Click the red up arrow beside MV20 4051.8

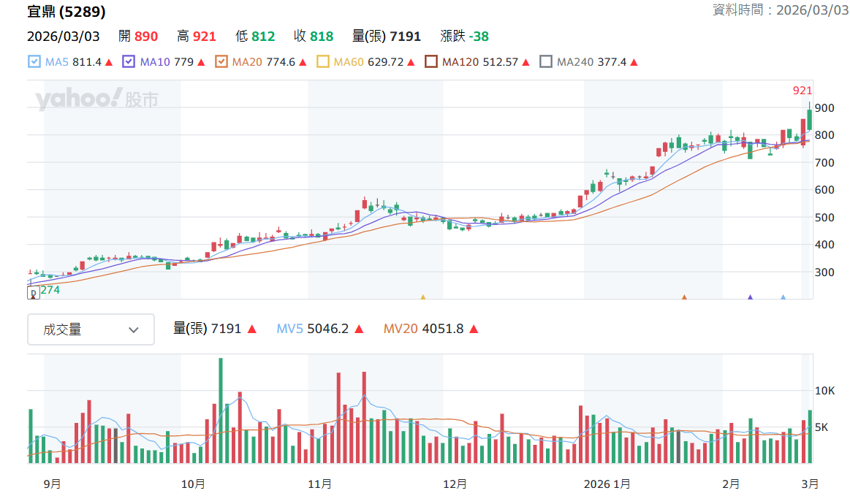click(474, 329)
